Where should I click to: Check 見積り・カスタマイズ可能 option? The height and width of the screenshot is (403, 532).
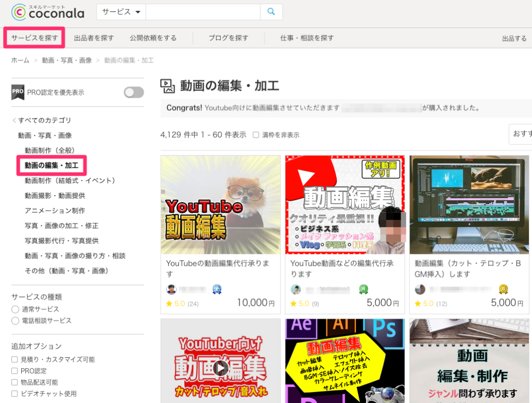coord(15,359)
